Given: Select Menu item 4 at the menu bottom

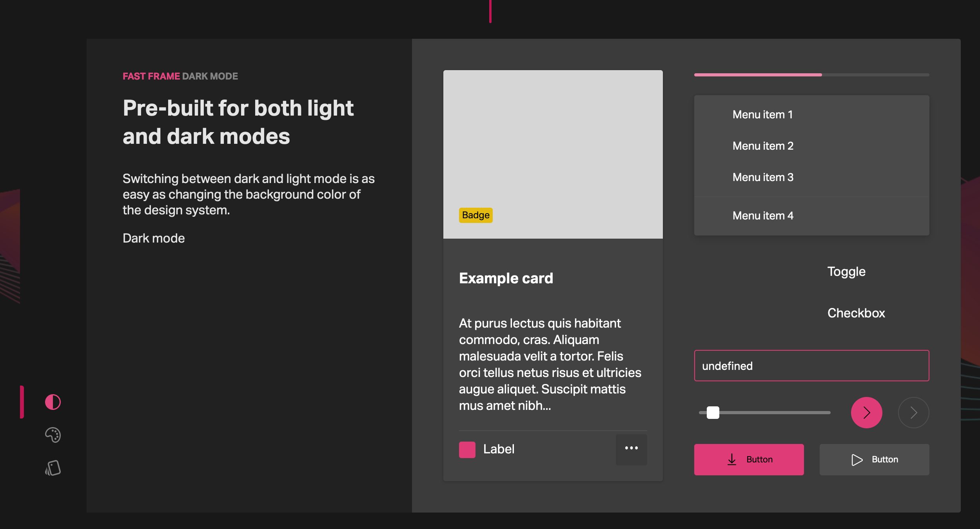Looking at the screenshot, I should (x=762, y=215).
